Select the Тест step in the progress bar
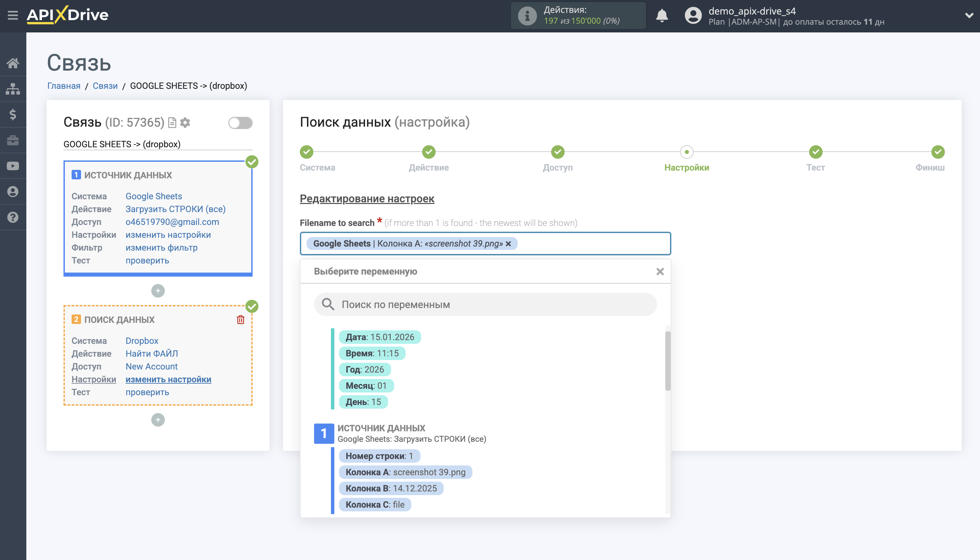 pyautogui.click(x=816, y=152)
